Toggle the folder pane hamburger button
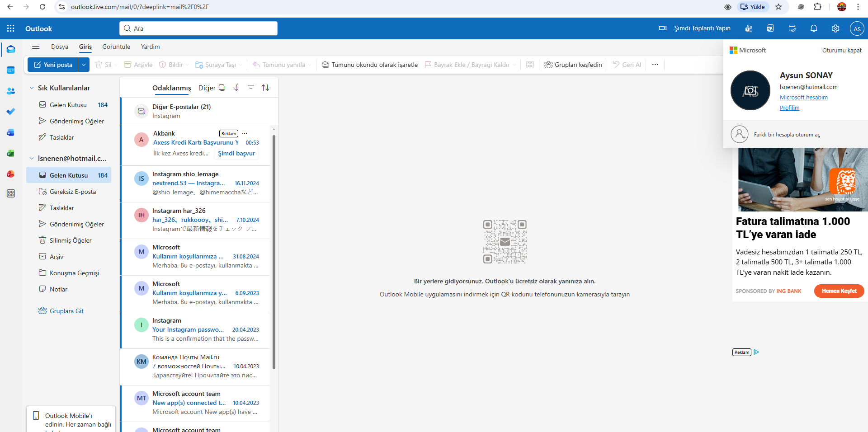 (36, 47)
